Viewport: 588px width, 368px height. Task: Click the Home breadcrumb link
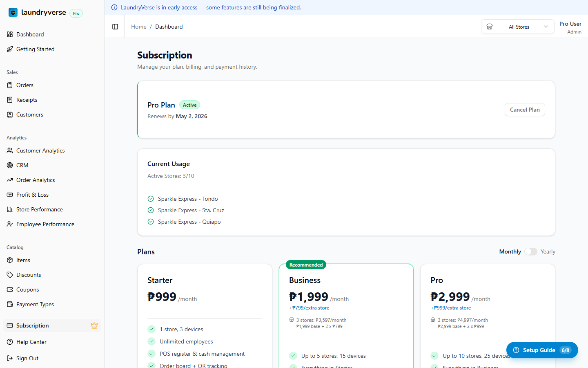(x=138, y=27)
